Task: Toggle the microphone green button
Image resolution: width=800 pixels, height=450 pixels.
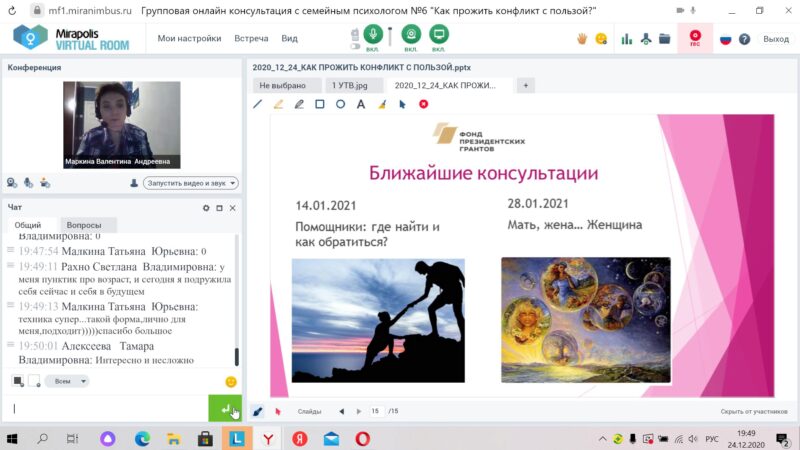Action: coord(373,35)
